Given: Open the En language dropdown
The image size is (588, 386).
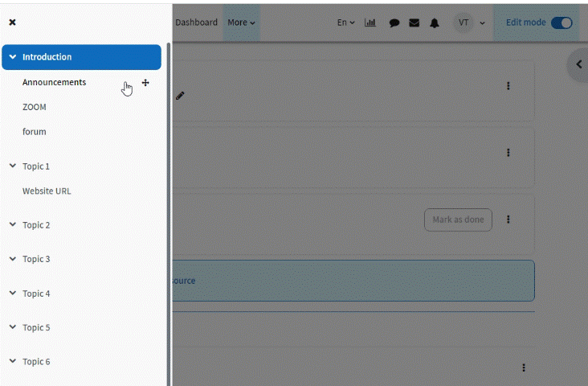Looking at the screenshot, I should [x=345, y=23].
